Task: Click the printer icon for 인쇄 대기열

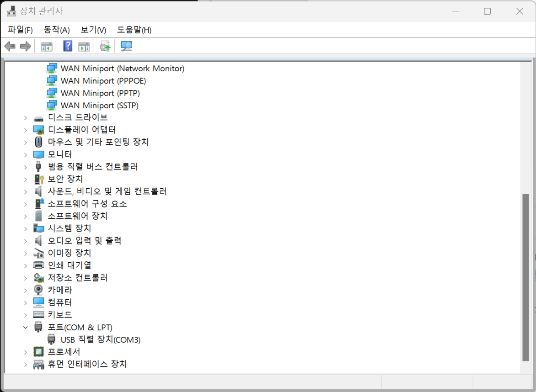Action: [38, 265]
